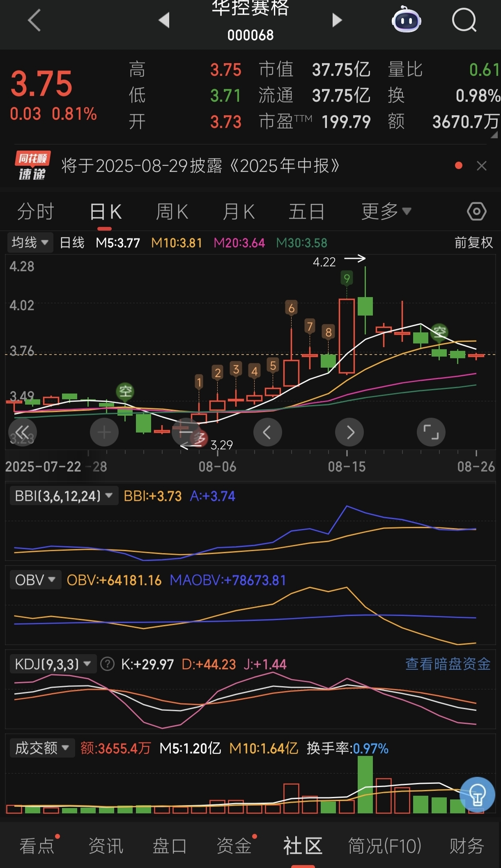The width and height of the screenshot is (501, 868).
Task: Open the 财务 bottom tab
Action: (467, 846)
